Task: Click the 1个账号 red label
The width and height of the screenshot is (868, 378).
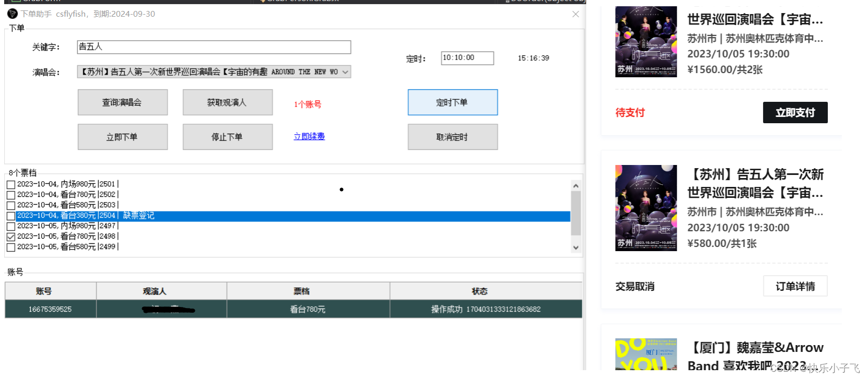Action: (308, 104)
